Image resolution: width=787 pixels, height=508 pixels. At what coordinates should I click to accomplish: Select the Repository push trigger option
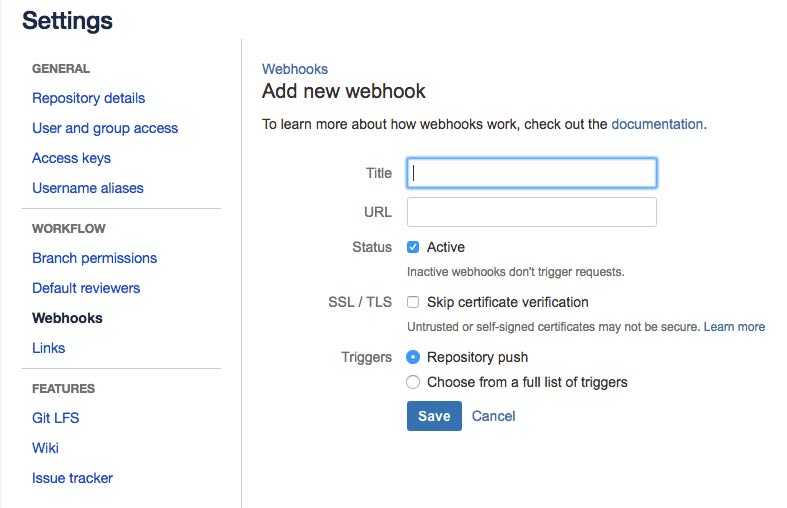(x=413, y=357)
